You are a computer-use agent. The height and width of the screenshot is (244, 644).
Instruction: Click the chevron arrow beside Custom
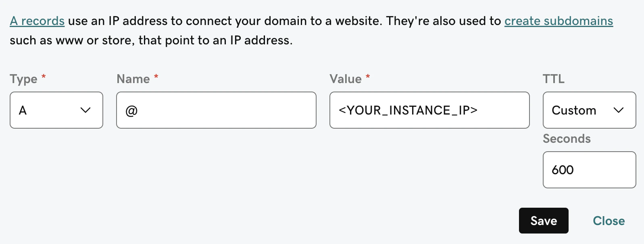pyautogui.click(x=619, y=110)
